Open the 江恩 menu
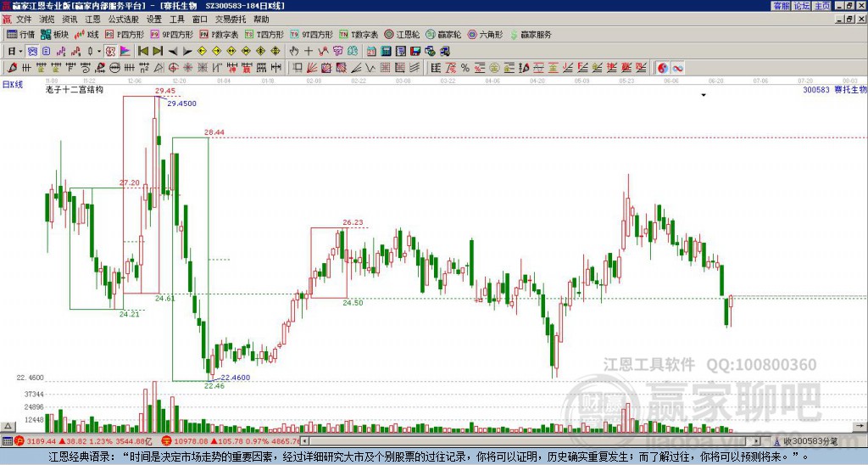 tap(92, 20)
